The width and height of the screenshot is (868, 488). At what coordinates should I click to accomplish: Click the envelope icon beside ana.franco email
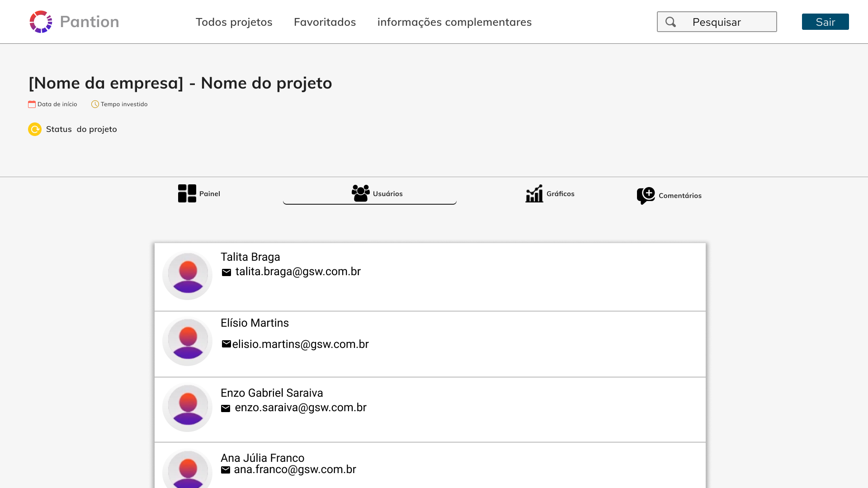click(x=226, y=470)
